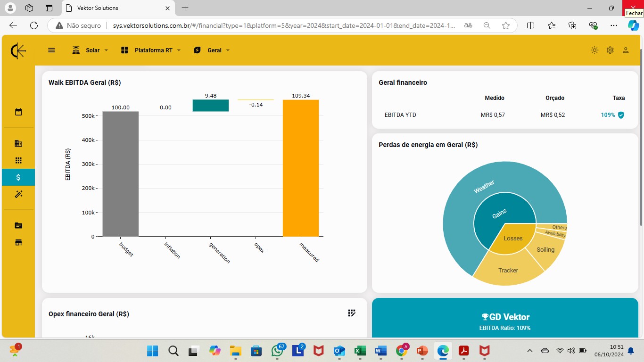Open the hamburger navigation menu
This screenshot has height=362, width=644.
coord(51,50)
